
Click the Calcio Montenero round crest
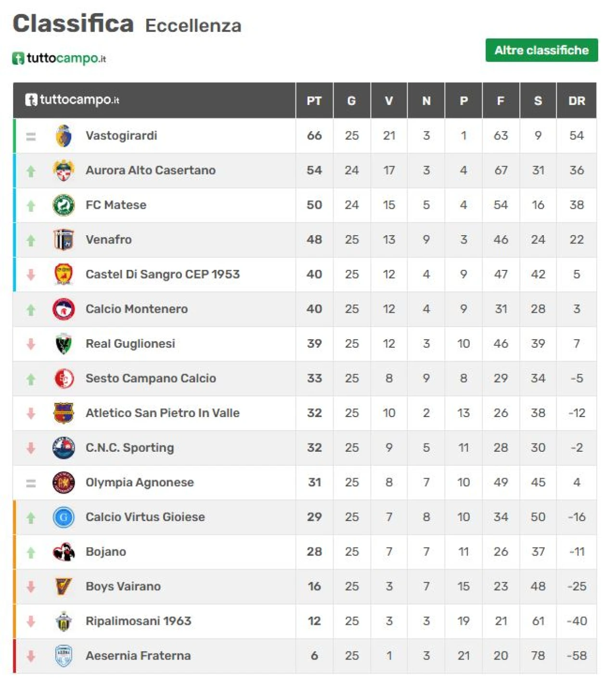coord(64,309)
